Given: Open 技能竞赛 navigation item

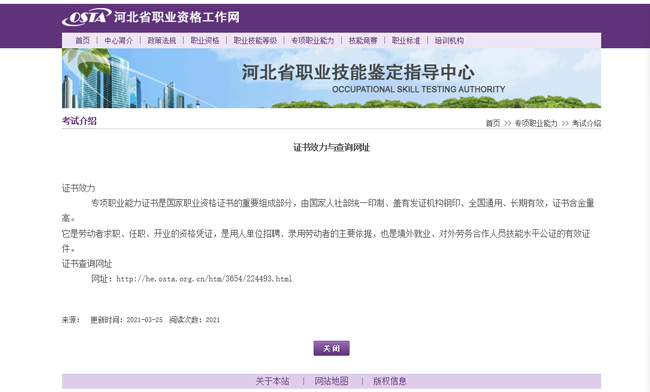Looking at the screenshot, I should [363, 40].
